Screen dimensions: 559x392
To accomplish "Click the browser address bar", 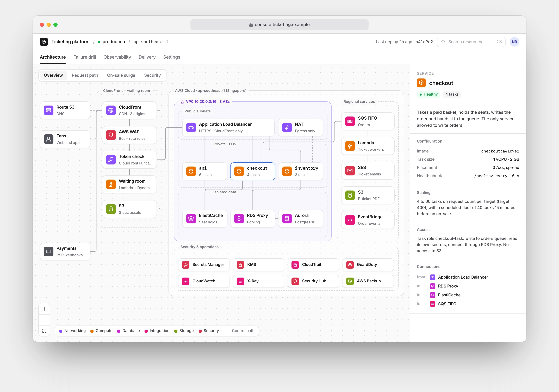I will tap(279, 25).
